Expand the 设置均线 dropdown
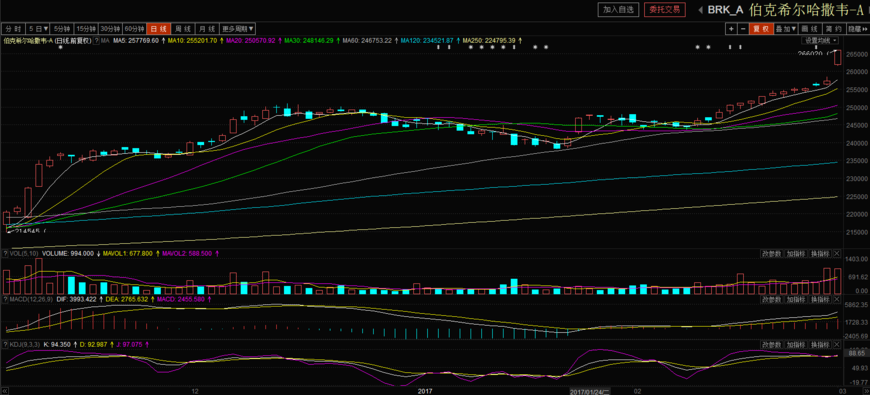The height and width of the screenshot is (395, 870). 820,40
